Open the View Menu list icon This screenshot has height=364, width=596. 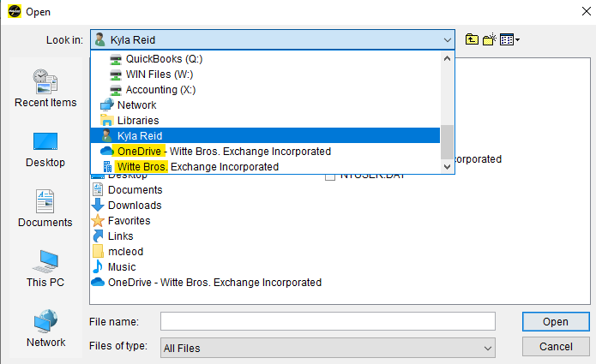point(507,39)
